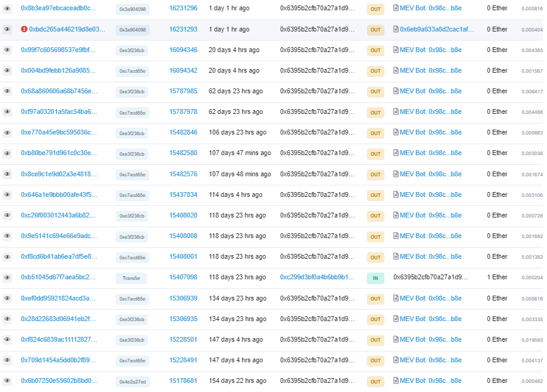547x392 pixels.
Task: Open MEV Bot link in block 15408020 row
Action: [431, 215]
